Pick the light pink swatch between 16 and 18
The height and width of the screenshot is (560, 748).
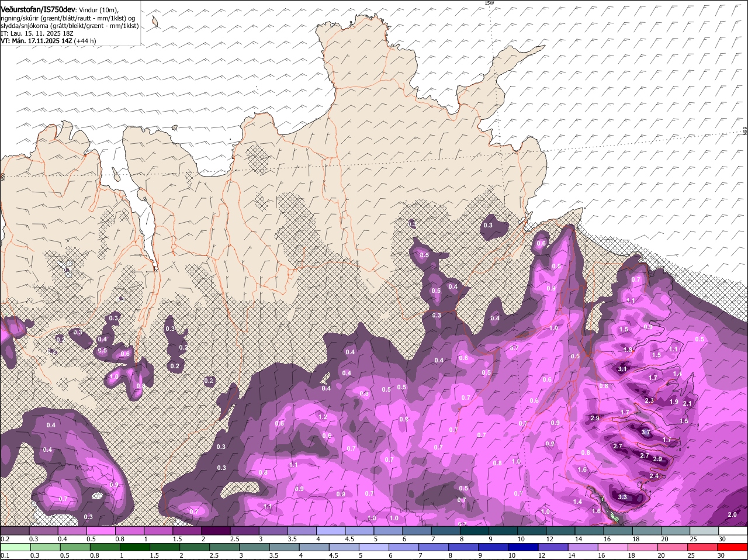pyautogui.click(x=614, y=547)
